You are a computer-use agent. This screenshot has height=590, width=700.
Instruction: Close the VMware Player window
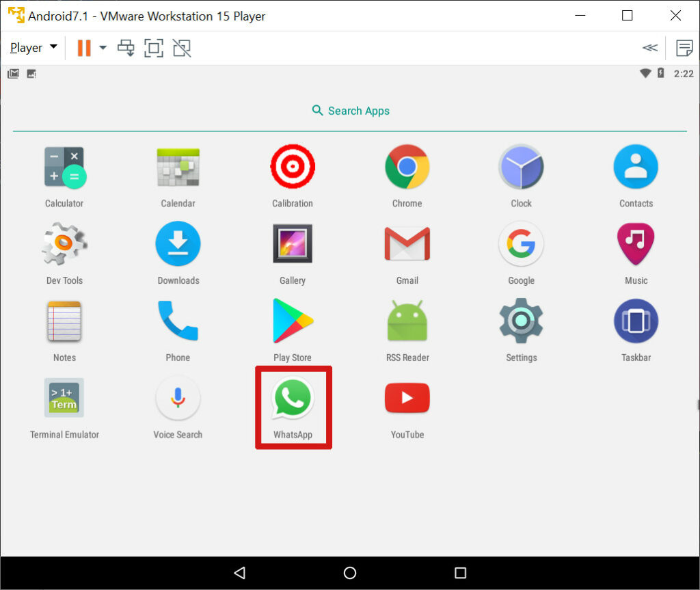click(675, 15)
